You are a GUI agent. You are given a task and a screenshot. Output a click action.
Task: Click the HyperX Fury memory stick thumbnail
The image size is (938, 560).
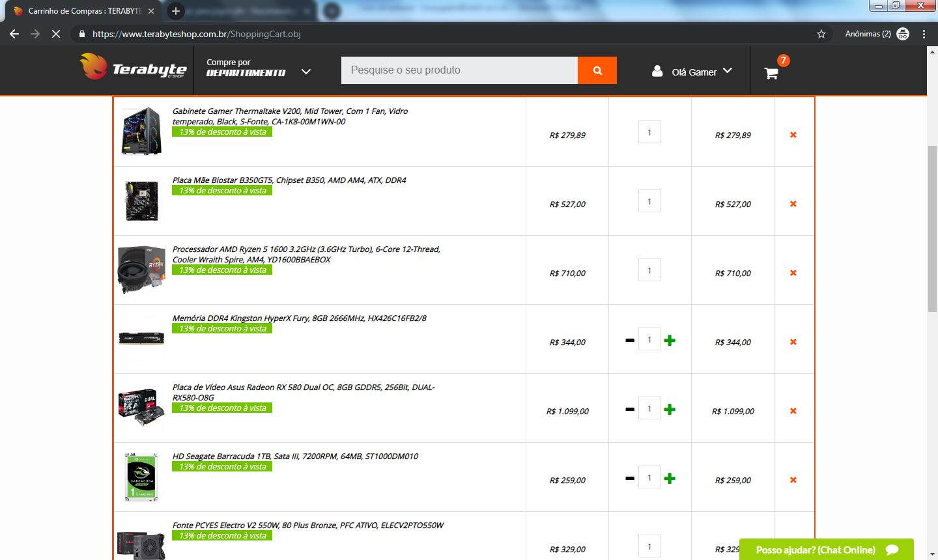[x=141, y=339]
